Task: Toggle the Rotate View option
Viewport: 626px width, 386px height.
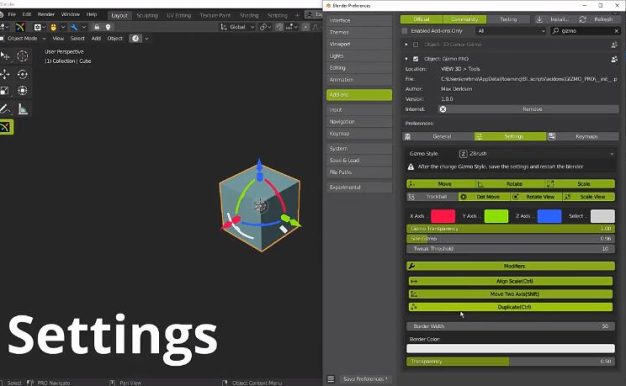Action: coord(536,197)
